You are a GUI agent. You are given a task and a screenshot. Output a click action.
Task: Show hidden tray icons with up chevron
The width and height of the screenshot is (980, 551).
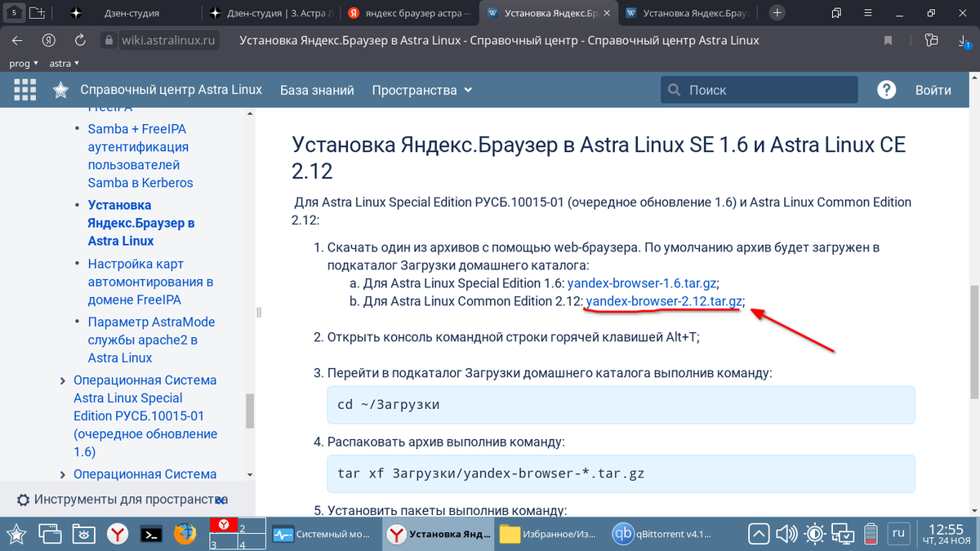pos(759,534)
